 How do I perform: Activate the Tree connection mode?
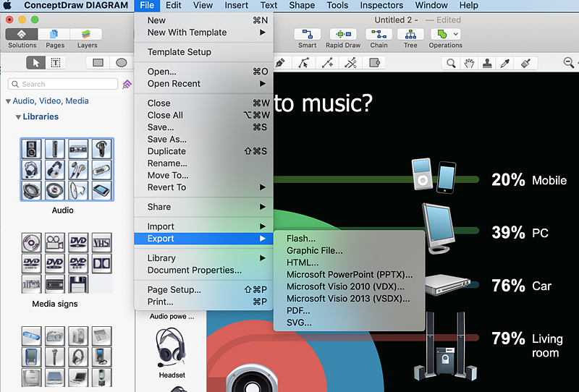410,34
